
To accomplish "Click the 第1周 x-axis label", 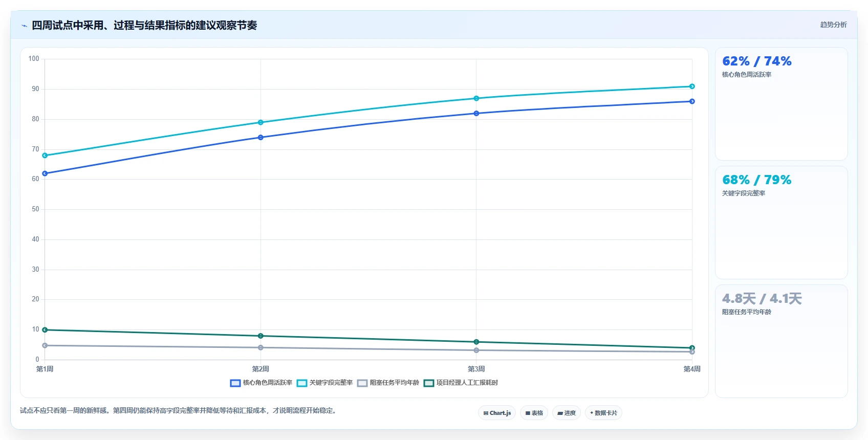I will pyautogui.click(x=45, y=369).
